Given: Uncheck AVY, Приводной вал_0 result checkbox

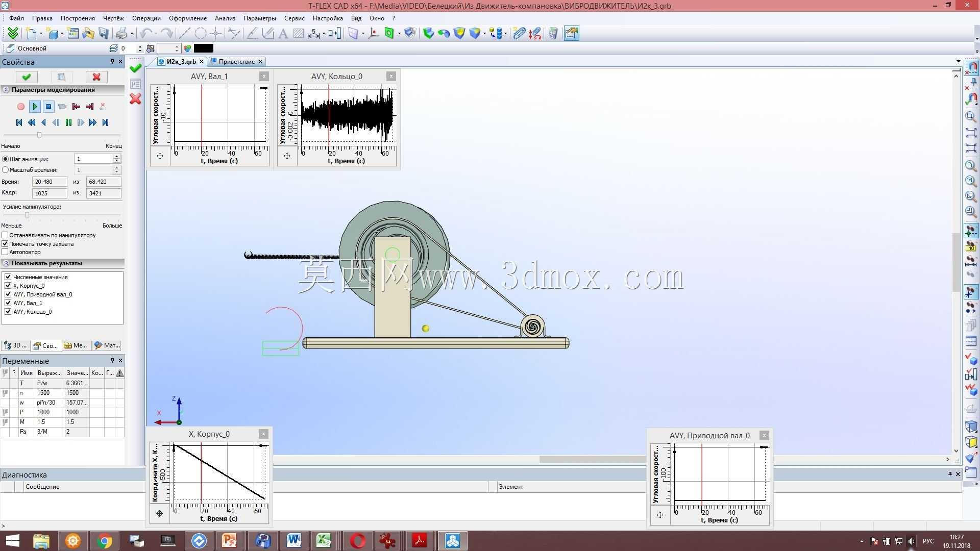Looking at the screenshot, I should tap(8, 294).
